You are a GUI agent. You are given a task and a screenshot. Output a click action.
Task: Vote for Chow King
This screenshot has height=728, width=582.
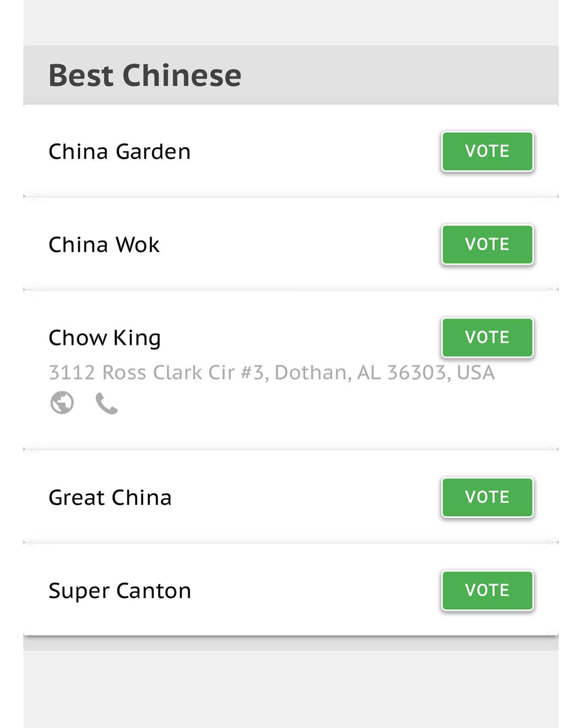coord(487,337)
